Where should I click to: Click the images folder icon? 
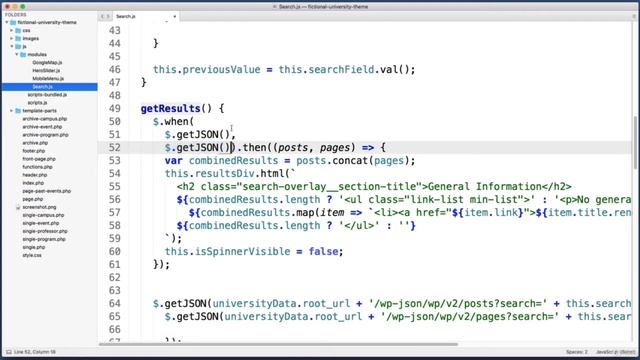(x=18, y=38)
